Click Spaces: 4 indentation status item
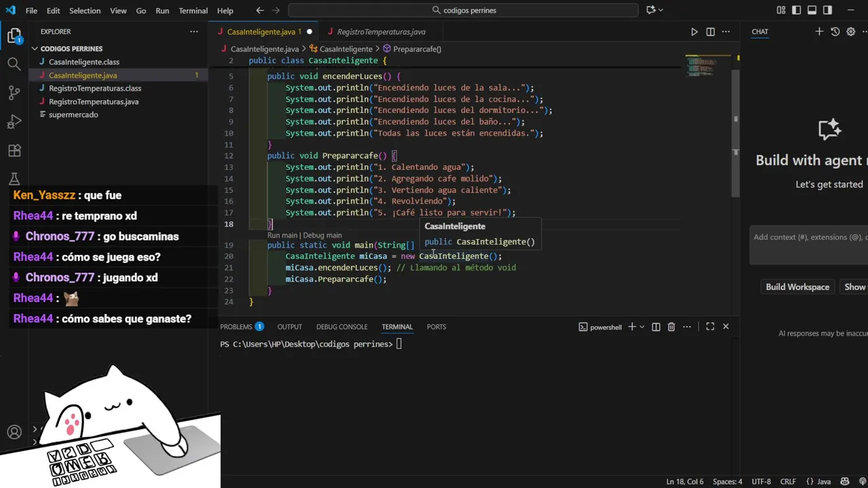This screenshot has height=488, width=868. tap(728, 482)
